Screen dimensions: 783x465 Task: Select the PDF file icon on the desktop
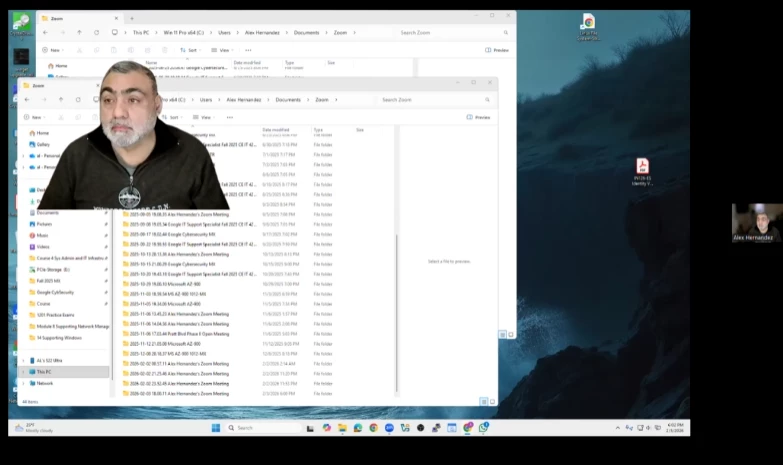tap(642, 172)
